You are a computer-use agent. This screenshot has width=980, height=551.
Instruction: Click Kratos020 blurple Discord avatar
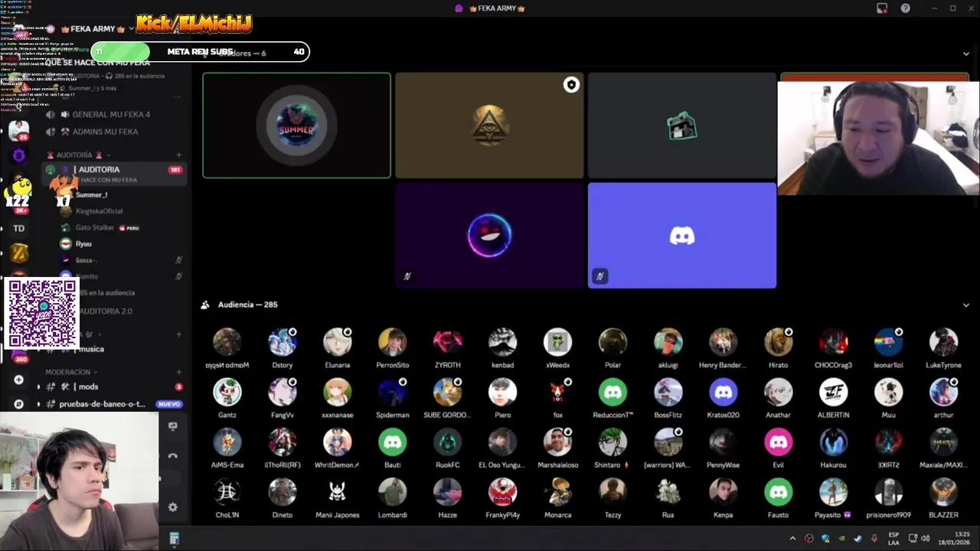(723, 393)
